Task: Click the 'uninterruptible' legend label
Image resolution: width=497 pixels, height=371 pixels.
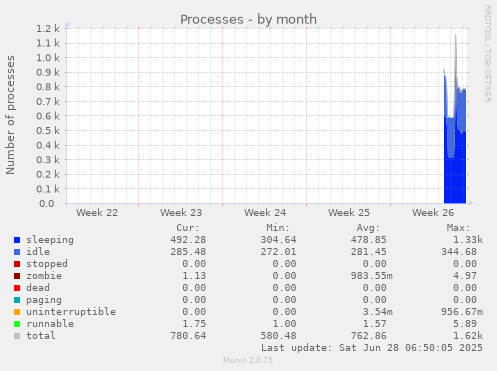Action: (x=71, y=312)
